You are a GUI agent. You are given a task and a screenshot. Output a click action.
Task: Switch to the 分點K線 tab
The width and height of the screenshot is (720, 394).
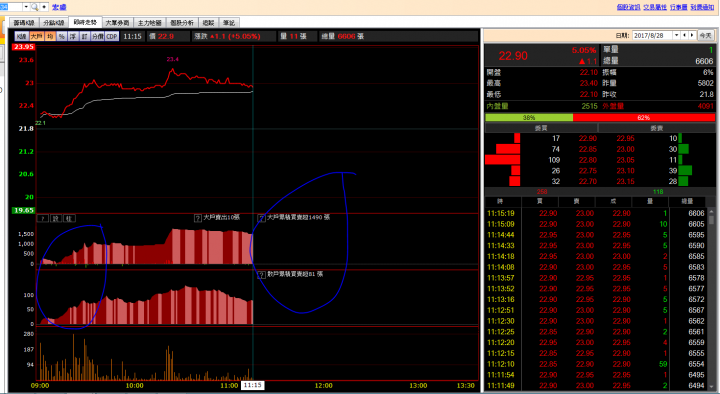pyautogui.click(x=53, y=23)
